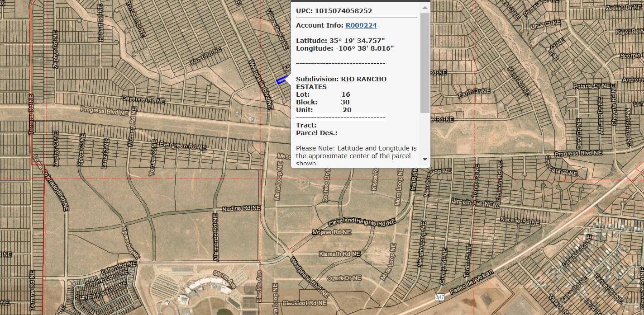Click the popup's vertical scrollbar thumb
644x315 pixels.
pyautogui.click(x=425, y=63)
